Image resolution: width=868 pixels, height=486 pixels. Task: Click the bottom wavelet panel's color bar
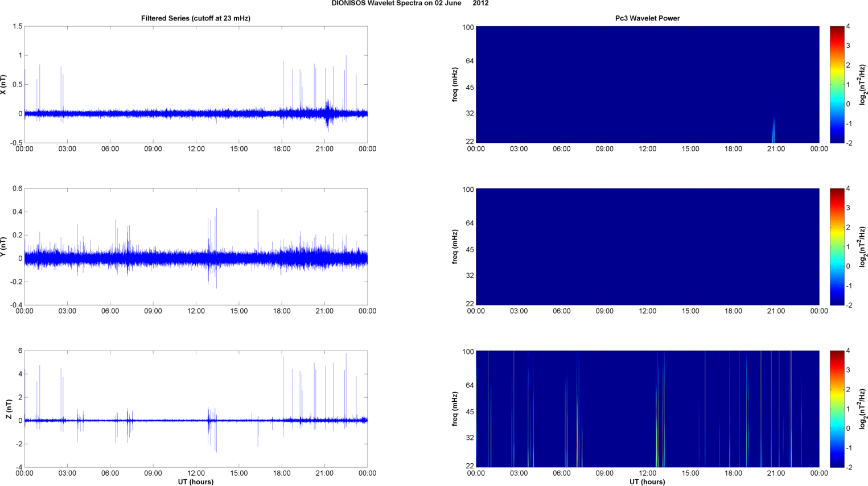point(837,409)
